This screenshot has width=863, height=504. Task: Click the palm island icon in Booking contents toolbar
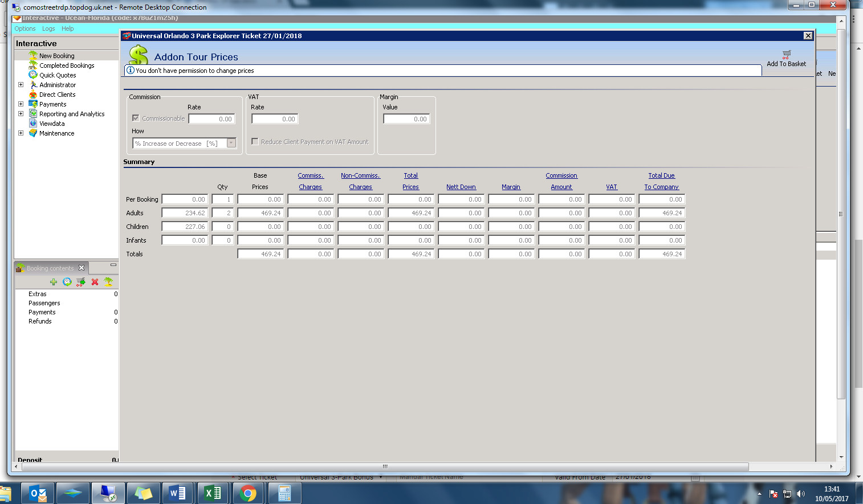point(108,282)
